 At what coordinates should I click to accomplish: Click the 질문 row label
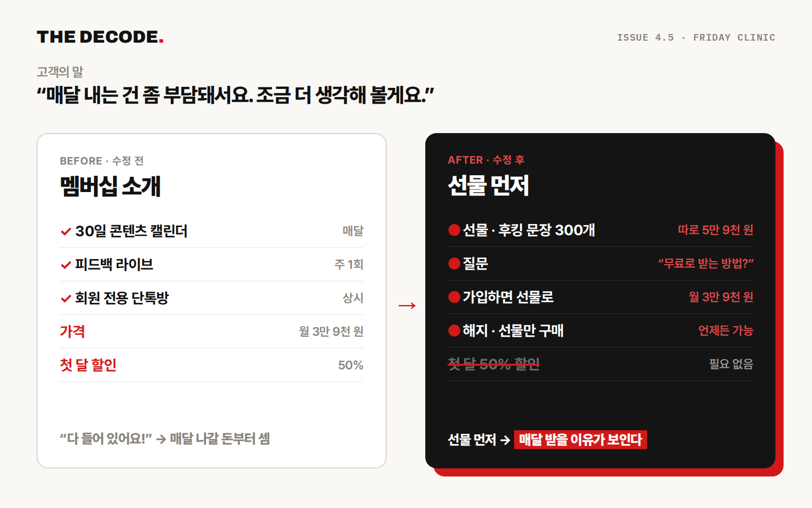pyautogui.click(x=475, y=264)
